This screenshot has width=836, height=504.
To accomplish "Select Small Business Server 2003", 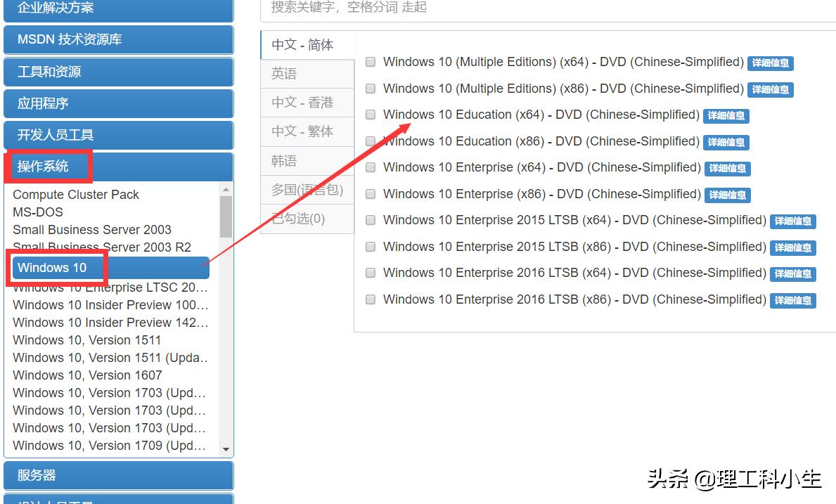I will (92, 230).
